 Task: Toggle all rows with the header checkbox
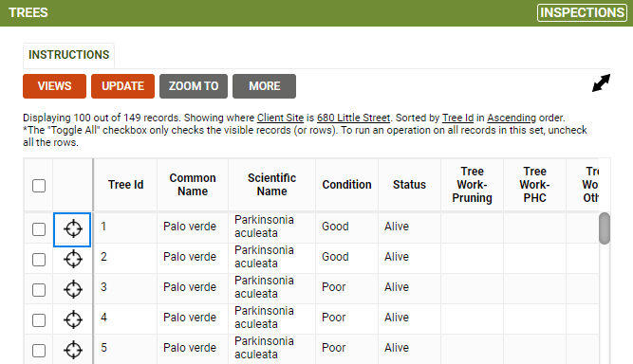39,186
